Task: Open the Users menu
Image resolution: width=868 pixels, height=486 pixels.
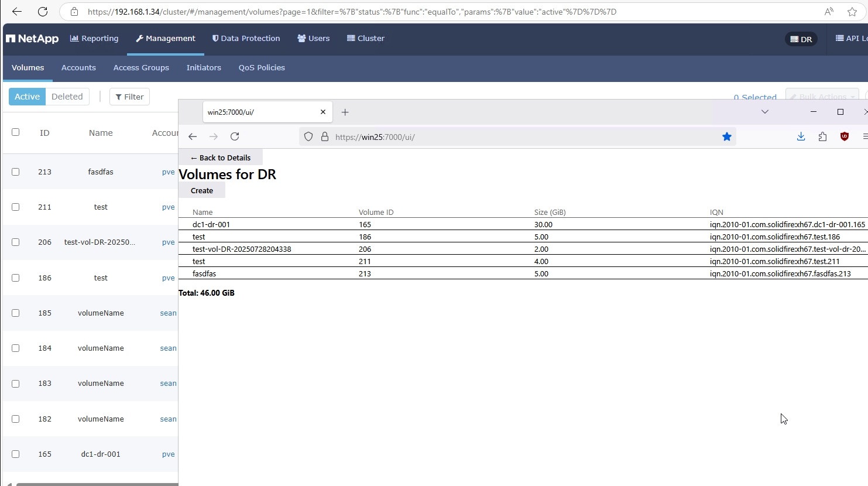Action: point(314,39)
